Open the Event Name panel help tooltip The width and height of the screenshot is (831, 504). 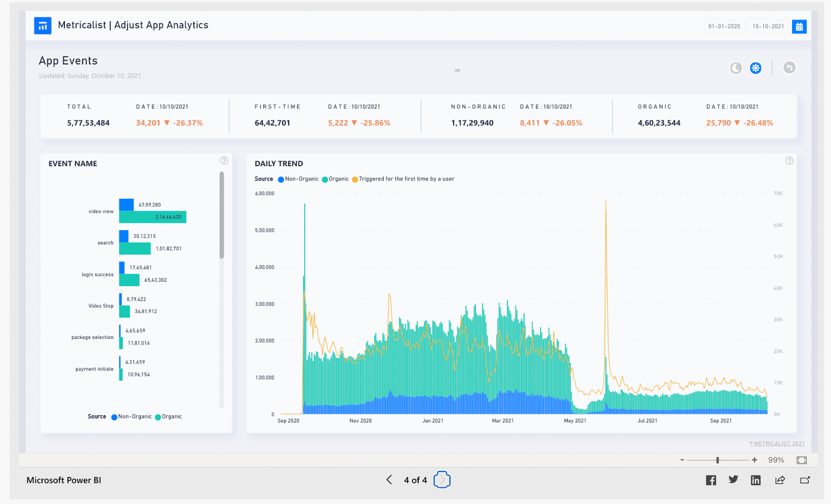224,160
